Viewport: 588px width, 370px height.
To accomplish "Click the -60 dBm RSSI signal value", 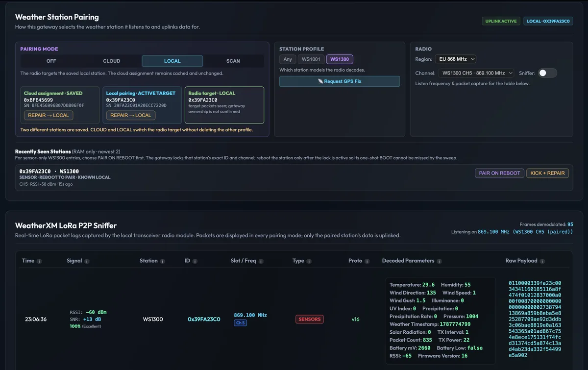I will pos(96,312).
